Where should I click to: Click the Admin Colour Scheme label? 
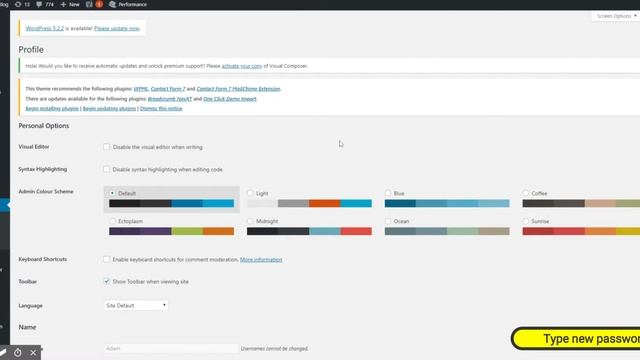tap(46, 191)
